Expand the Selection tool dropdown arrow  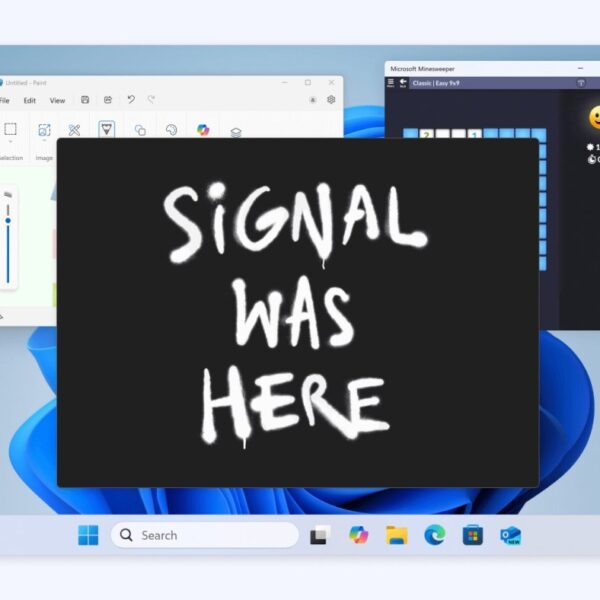pos(10,142)
